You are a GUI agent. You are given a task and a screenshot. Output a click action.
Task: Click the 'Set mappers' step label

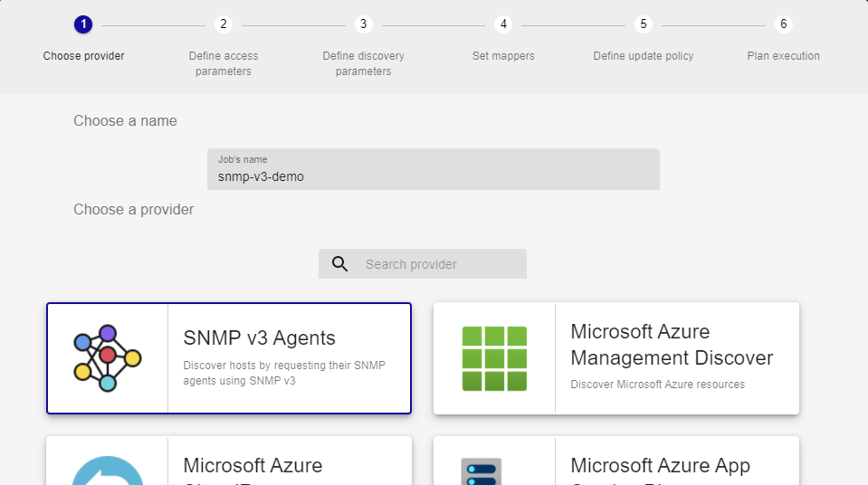point(503,56)
